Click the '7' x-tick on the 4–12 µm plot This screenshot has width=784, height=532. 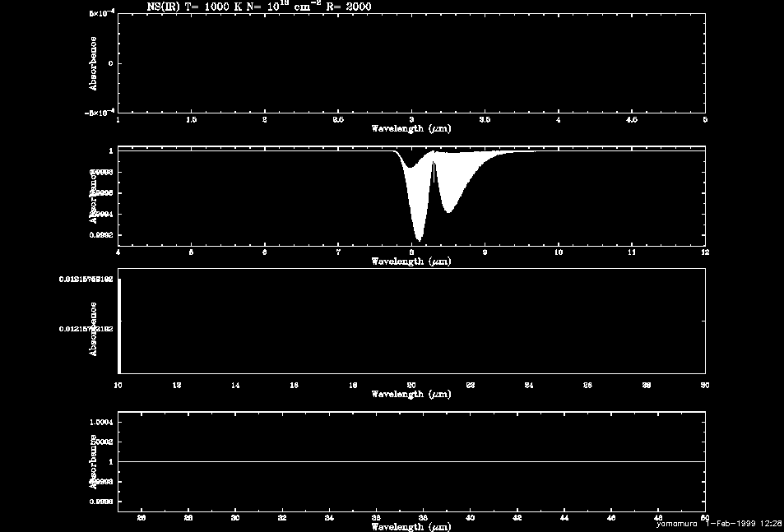click(x=338, y=252)
